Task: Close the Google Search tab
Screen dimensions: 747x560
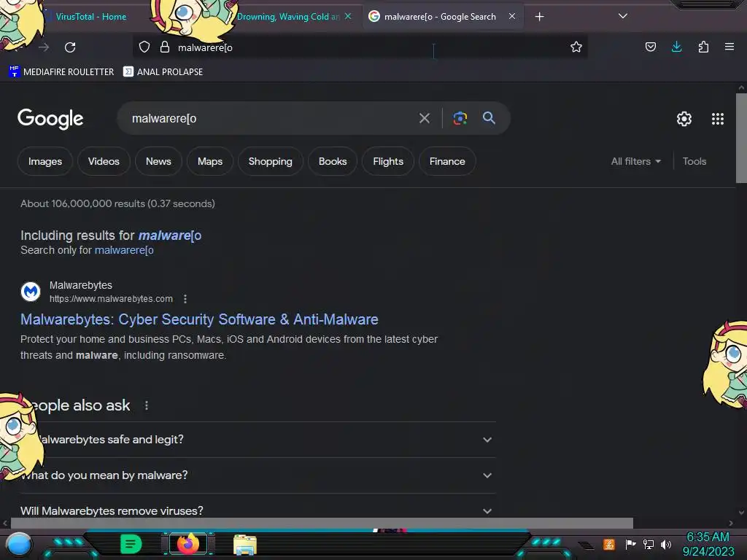Action: point(511,16)
